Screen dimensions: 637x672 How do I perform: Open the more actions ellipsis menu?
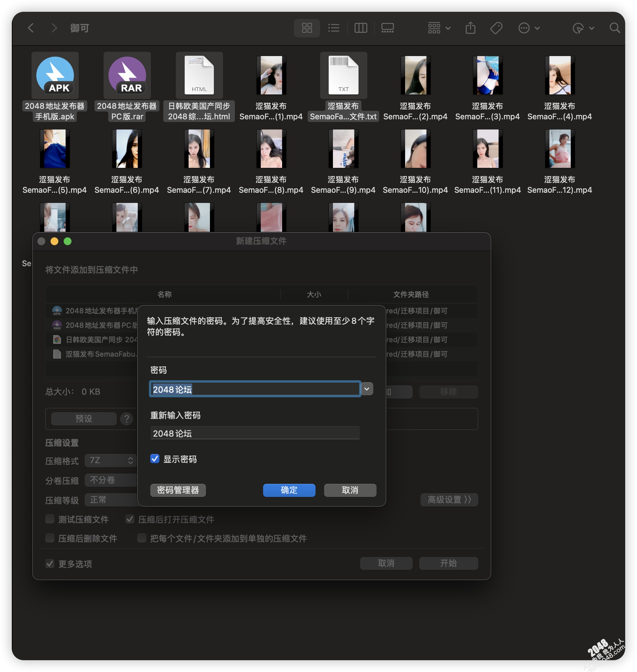(x=529, y=28)
